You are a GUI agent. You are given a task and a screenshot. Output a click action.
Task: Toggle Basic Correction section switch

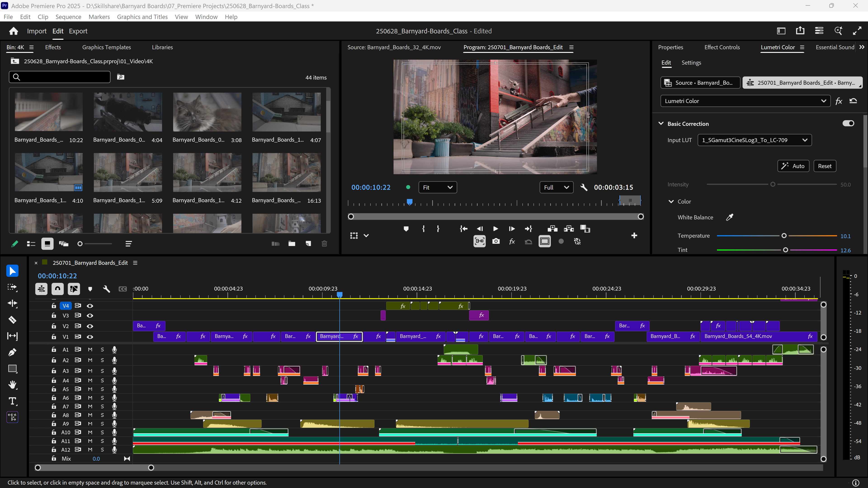849,124
